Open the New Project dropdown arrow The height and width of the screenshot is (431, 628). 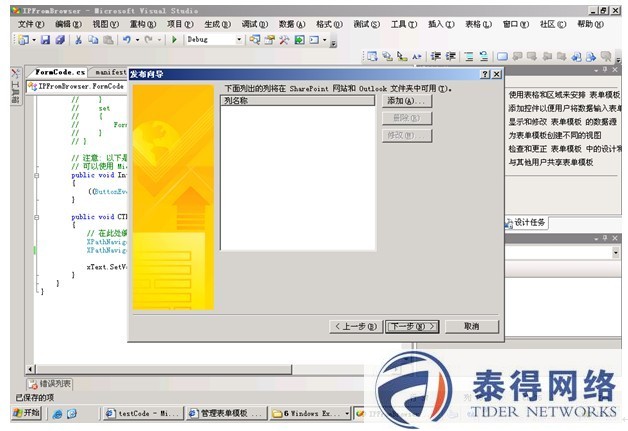click(x=34, y=40)
